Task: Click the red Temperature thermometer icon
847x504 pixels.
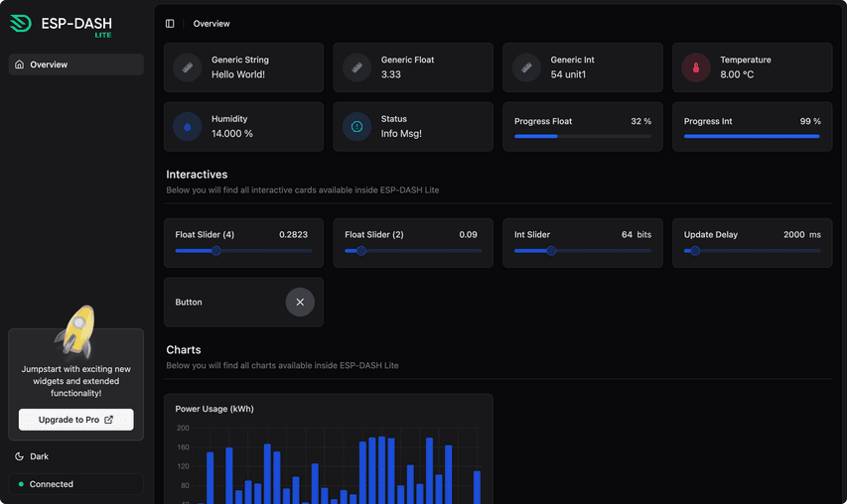Action: [696, 67]
